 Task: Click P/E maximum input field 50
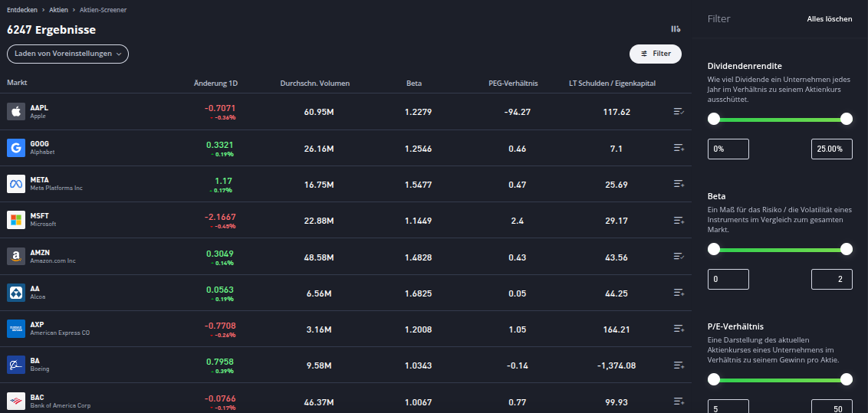tap(832, 406)
